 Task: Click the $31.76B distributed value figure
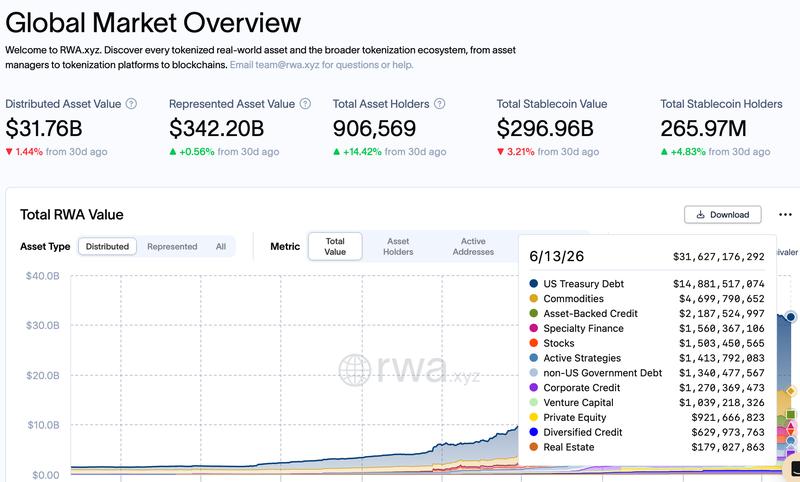click(x=44, y=128)
